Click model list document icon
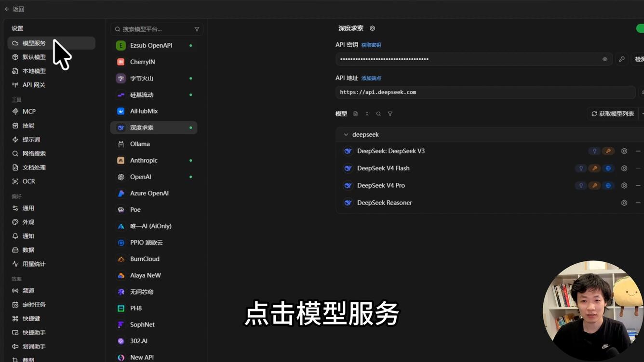Viewport: 644px width, 362px height. (355, 114)
